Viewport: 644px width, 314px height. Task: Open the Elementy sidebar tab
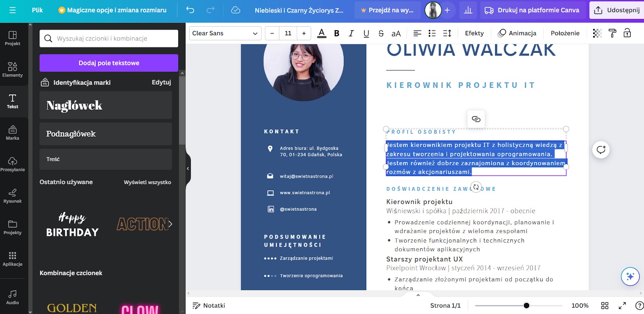click(12, 69)
